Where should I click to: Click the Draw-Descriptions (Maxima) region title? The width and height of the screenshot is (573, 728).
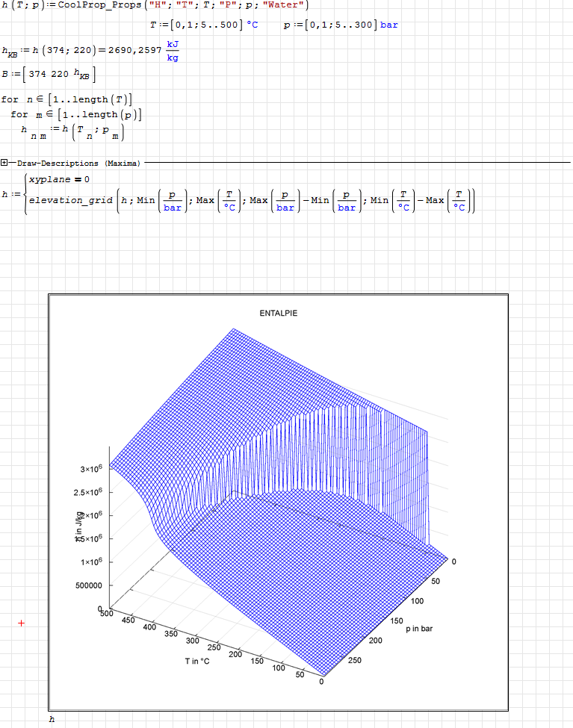click(x=78, y=163)
